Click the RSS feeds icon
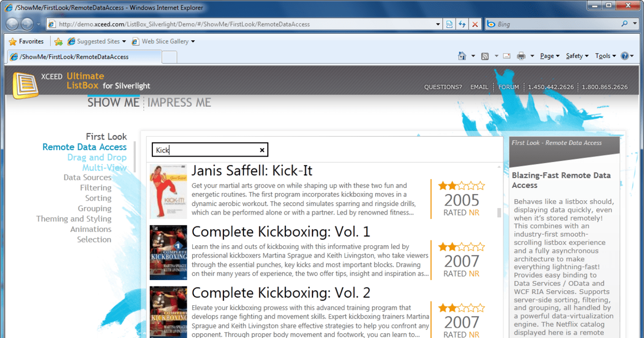 485,56
